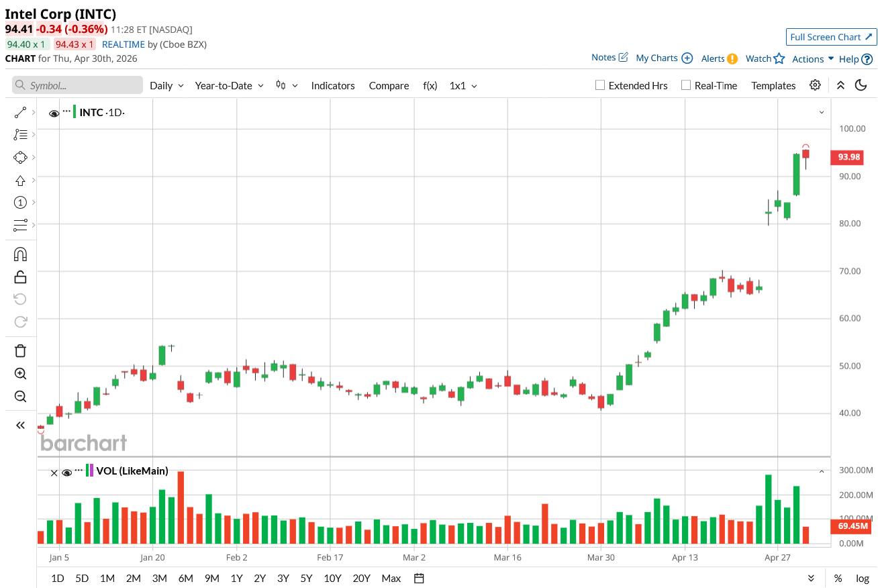Open the Notes link
This screenshot has height=588, width=878.
[x=603, y=57]
